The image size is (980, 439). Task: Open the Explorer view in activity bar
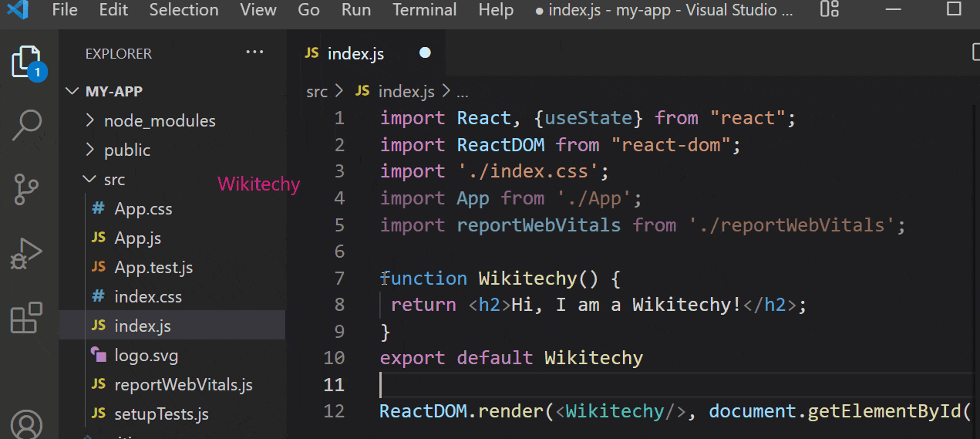pos(27,62)
